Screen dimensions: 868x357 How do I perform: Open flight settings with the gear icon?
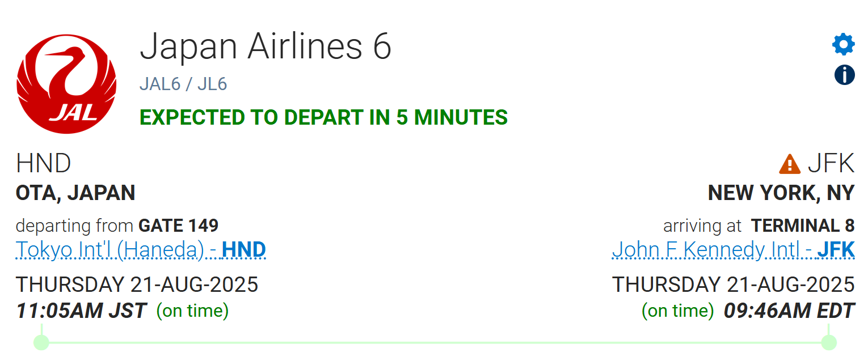click(x=844, y=44)
